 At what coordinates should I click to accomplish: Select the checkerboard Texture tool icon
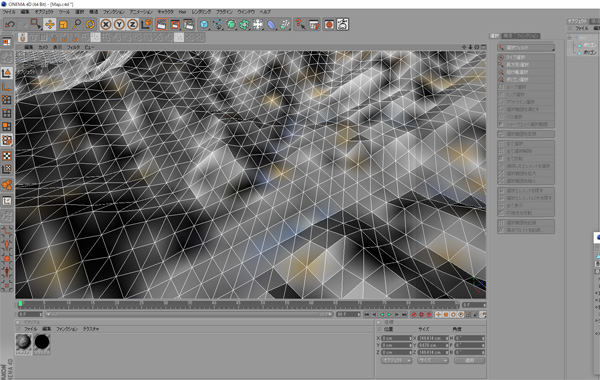[7, 156]
